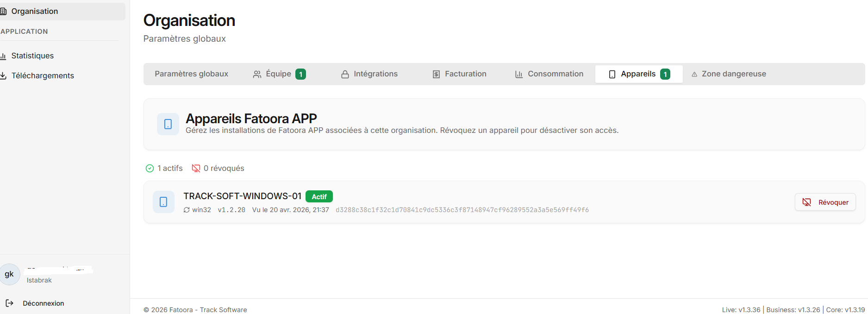The height and width of the screenshot is (314, 868).
Task: Switch to the Consommation tab
Action: (x=549, y=74)
